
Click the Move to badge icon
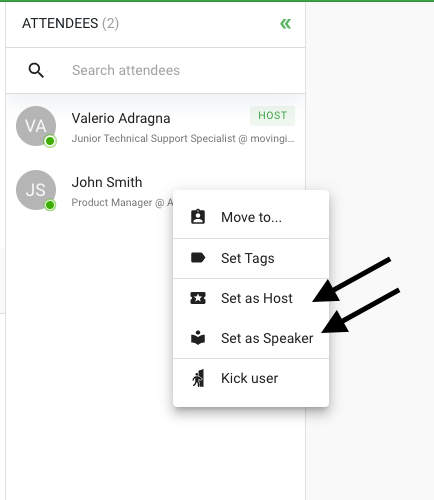click(198, 217)
